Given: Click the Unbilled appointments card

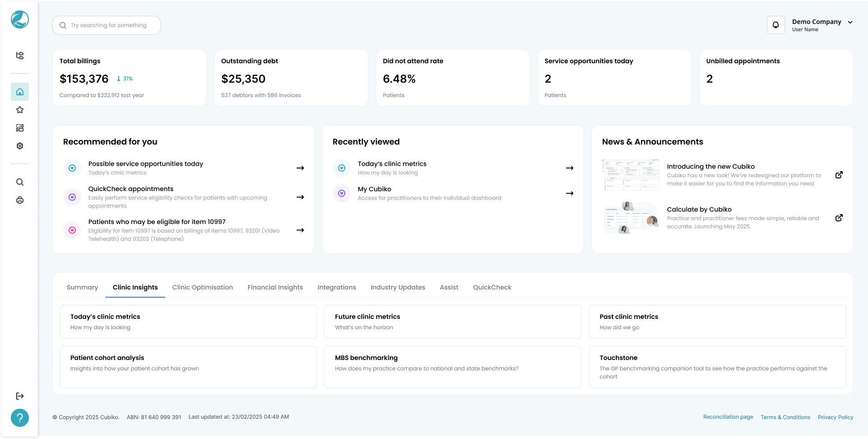Looking at the screenshot, I should point(776,78).
